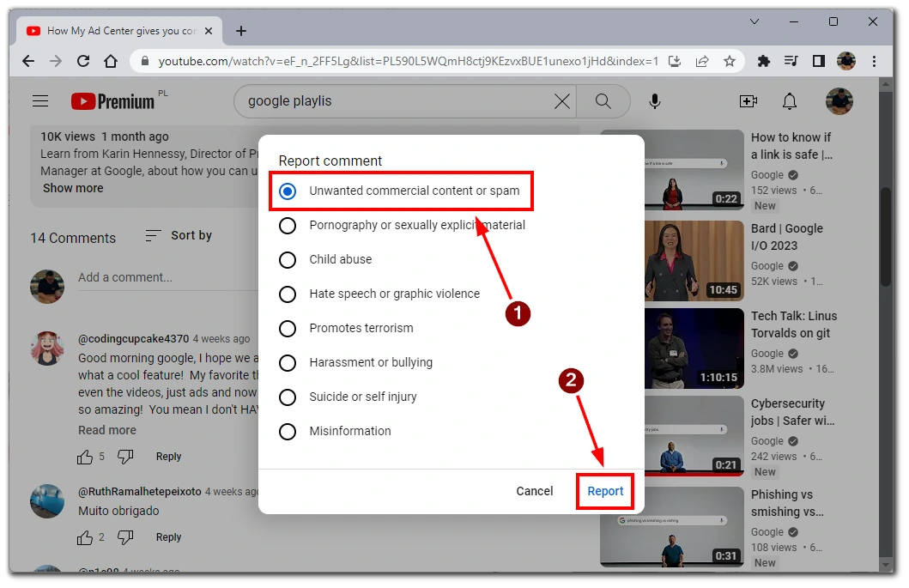The image size is (909, 588).
Task: Open the YouTube hamburger guide menu
Action: click(x=40, y=101)
